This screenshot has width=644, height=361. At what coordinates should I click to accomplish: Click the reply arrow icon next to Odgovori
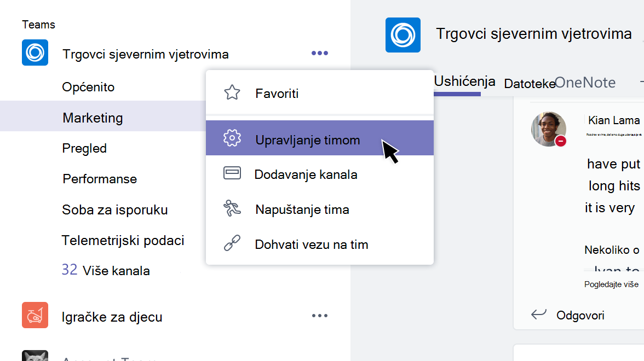[x=538, y=314]
